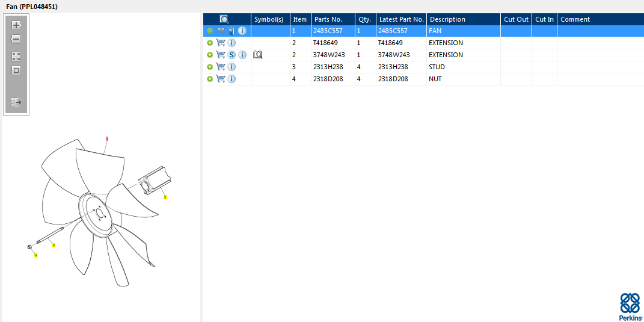Screen dimensions: 644x322
Task: Click the Comment column header
Action: tap(601, 19)
